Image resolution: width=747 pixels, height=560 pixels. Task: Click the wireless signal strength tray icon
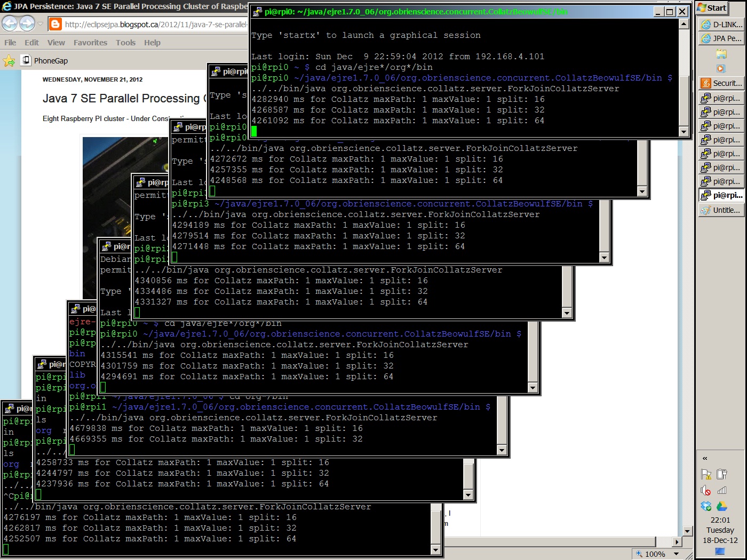721,491
